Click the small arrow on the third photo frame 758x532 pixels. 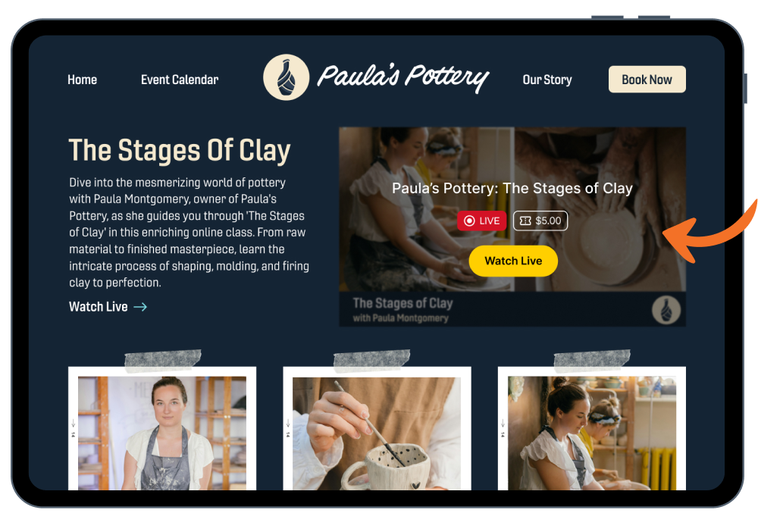click(503, 424)
